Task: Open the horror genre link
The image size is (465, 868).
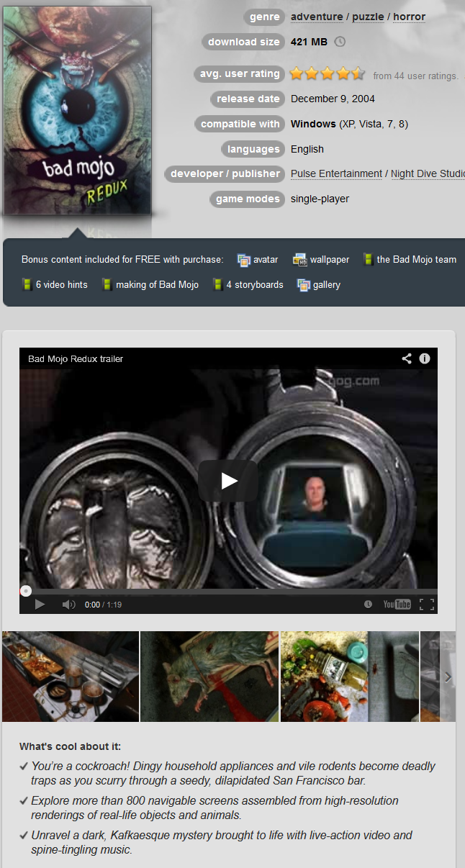Action: pyautogui.click(x=409, y=17)
